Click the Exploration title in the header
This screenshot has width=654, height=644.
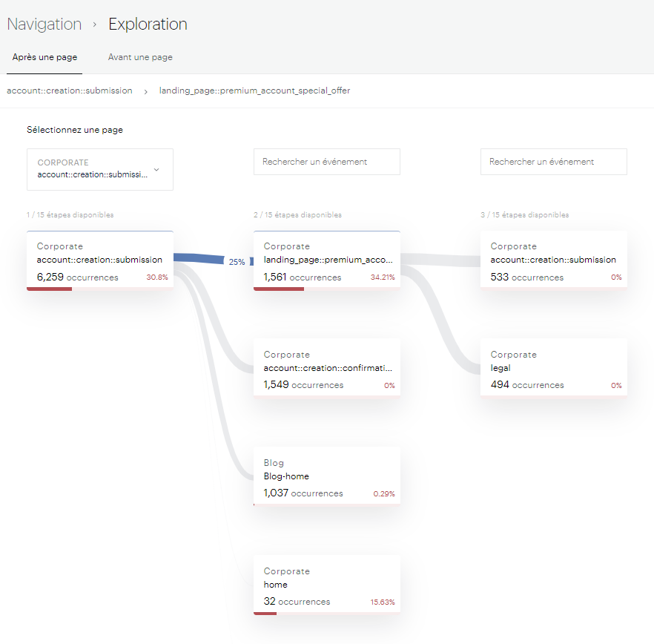[x=148, y=24]
